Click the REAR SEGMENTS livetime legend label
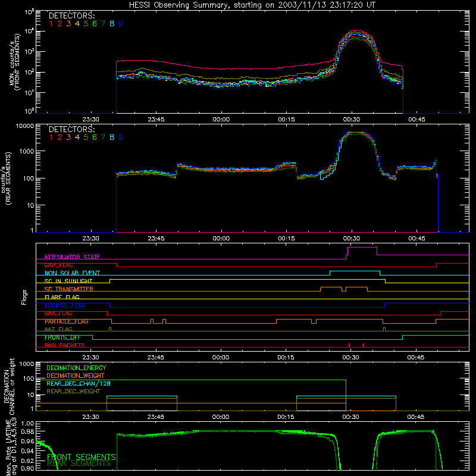Viewport: 476px width, 476px height. [x=79, y=464]
